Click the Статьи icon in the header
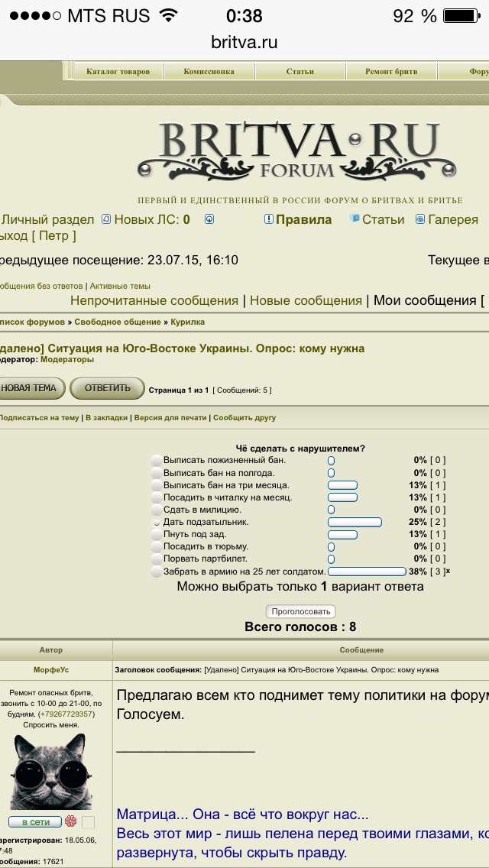The width and height of the screenshot is (489, 868). pyautogui.click(x=355, y=219)
